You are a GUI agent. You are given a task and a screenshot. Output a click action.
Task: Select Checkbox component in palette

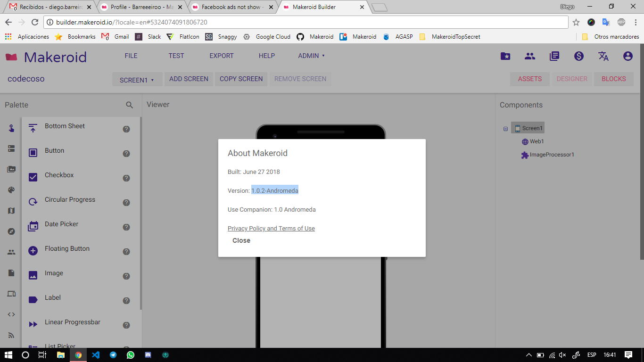(59, 175)
